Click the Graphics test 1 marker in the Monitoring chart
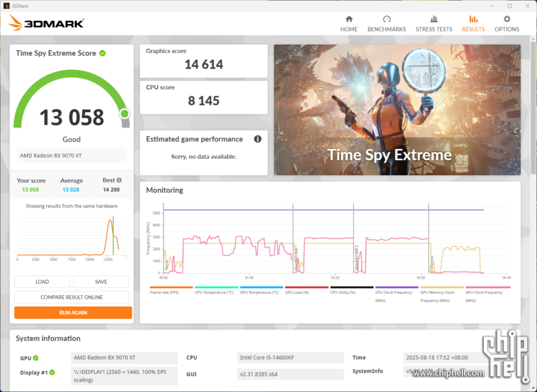 296,258
